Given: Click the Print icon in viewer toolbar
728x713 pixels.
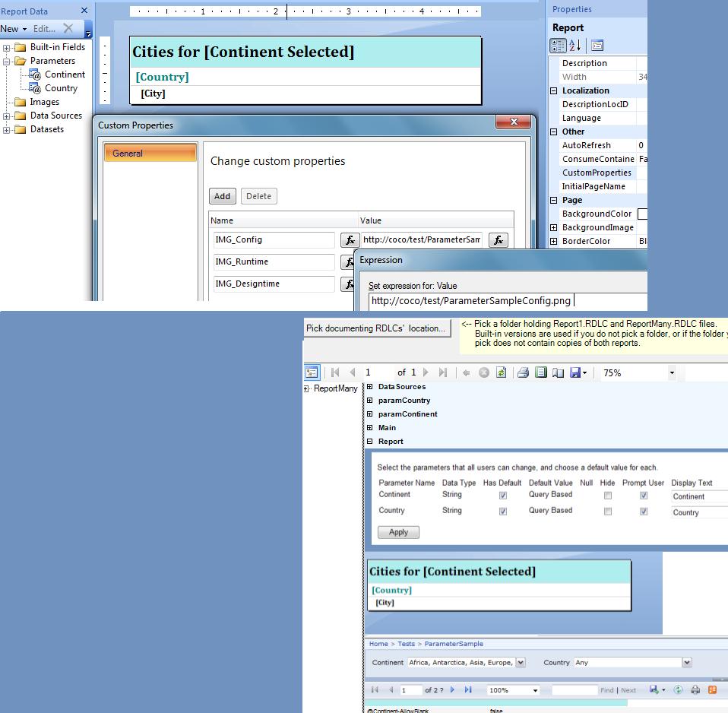Looking at the screenshot, I should (523, 372).
